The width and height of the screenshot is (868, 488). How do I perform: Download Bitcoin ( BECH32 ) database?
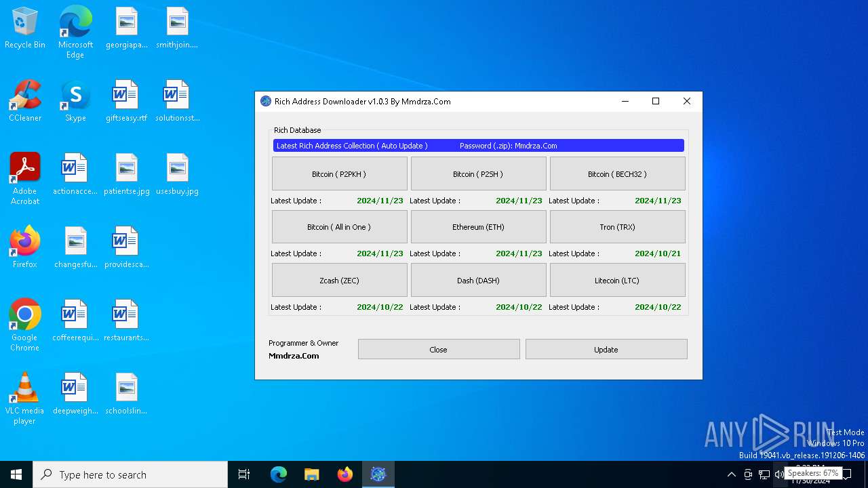pos(617,174)
